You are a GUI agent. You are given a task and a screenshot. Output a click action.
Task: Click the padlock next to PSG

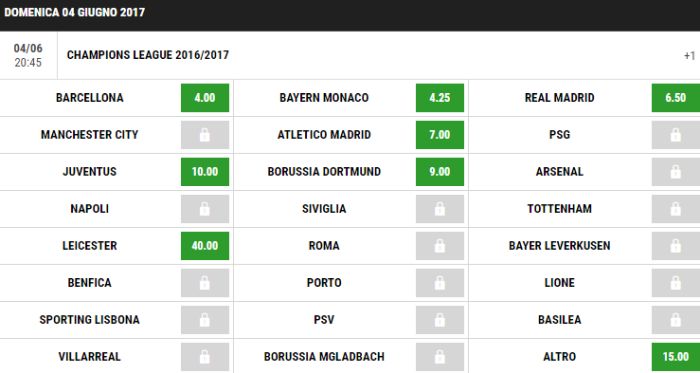click(676, 135)
